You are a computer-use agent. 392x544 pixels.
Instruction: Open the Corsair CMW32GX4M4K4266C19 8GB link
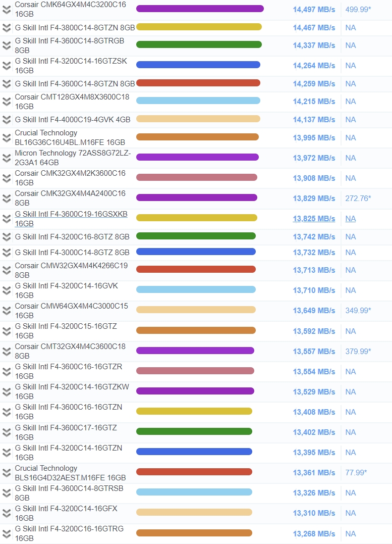tap(71, 270)
